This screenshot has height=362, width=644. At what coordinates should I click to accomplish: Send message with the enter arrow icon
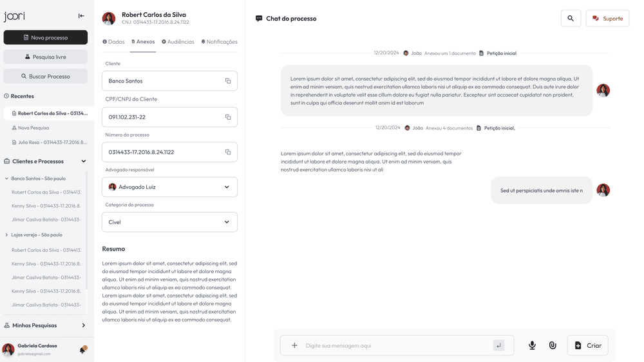(x=498, y=345)
